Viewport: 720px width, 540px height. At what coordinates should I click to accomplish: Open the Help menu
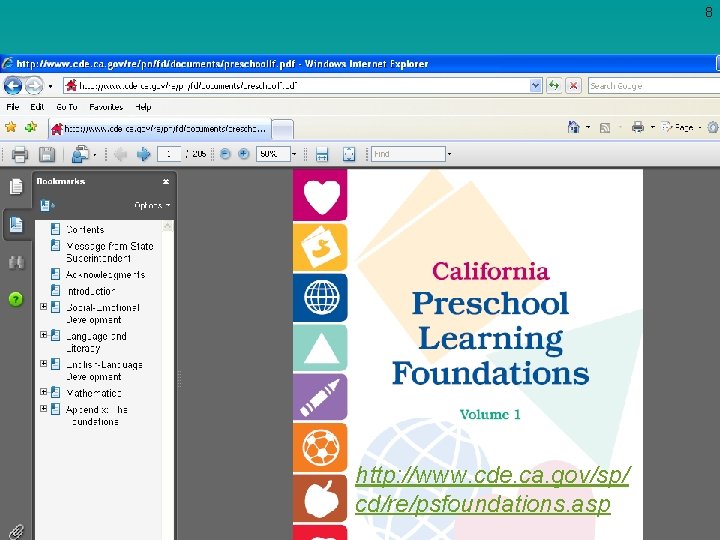[143, 107]
